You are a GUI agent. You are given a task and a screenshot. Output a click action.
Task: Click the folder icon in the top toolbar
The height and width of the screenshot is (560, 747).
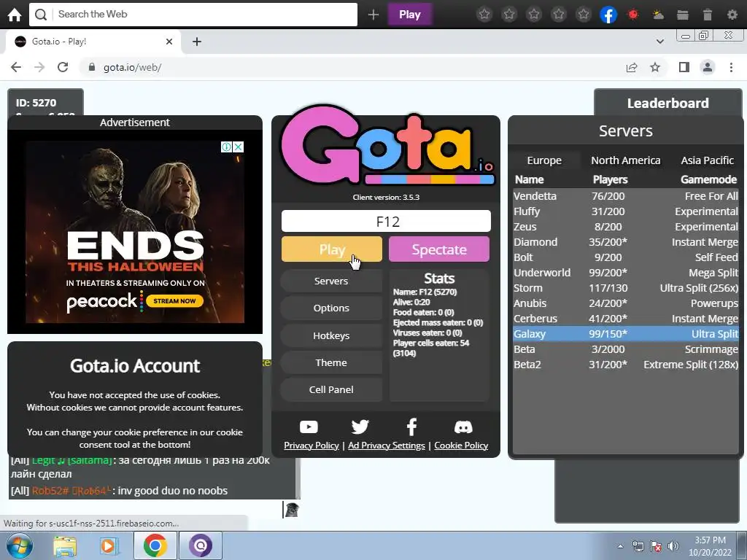click(x=683, y=15)
